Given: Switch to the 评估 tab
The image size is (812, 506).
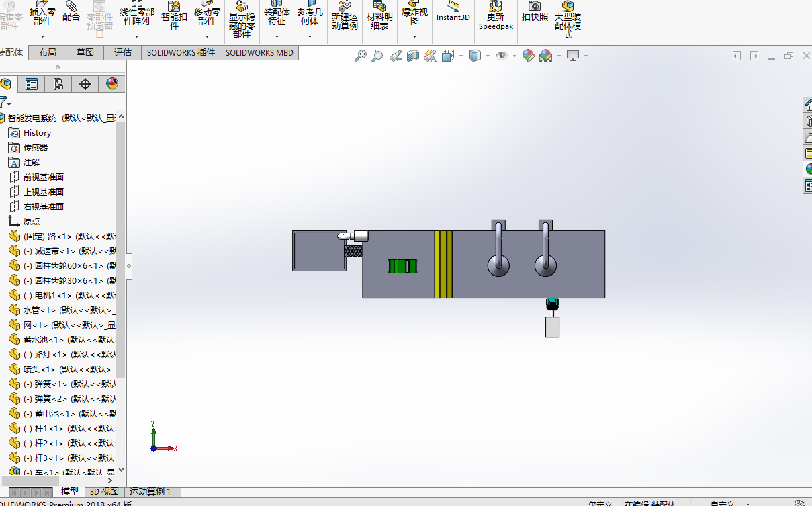Looking at the screenshot, I should 123,52.
